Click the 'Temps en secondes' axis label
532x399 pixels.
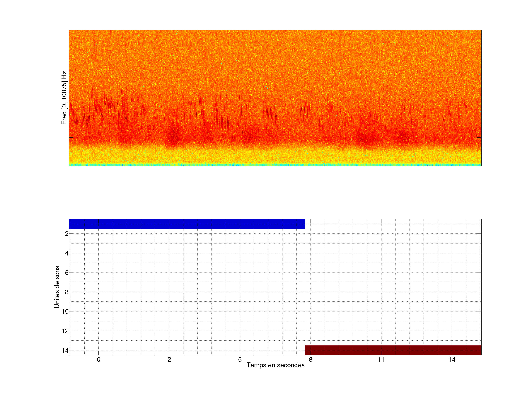[x=275, y=365]
